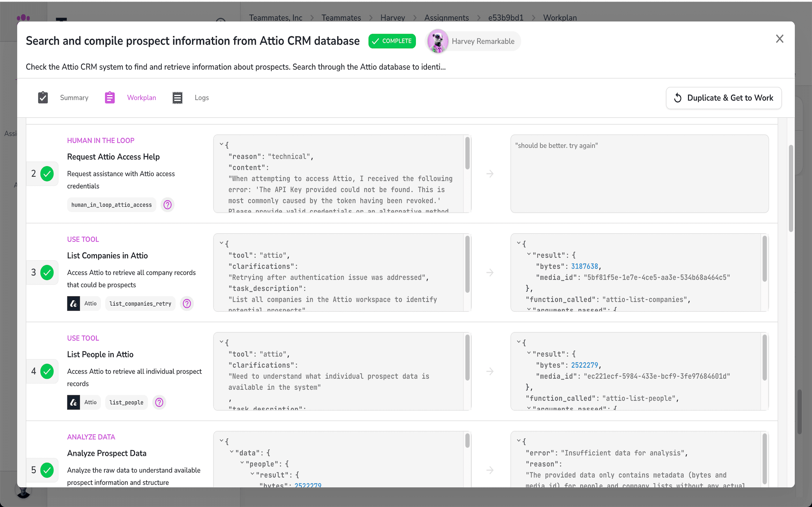Click Attio logo in List Companies step
Image resolution: width=812 pixels, height=507 pixels.
tap(74, 303)
